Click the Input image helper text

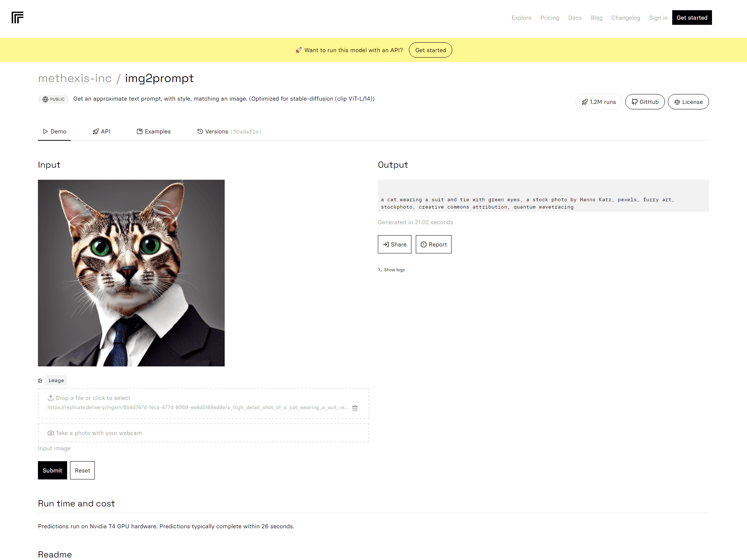coord(54,448)
